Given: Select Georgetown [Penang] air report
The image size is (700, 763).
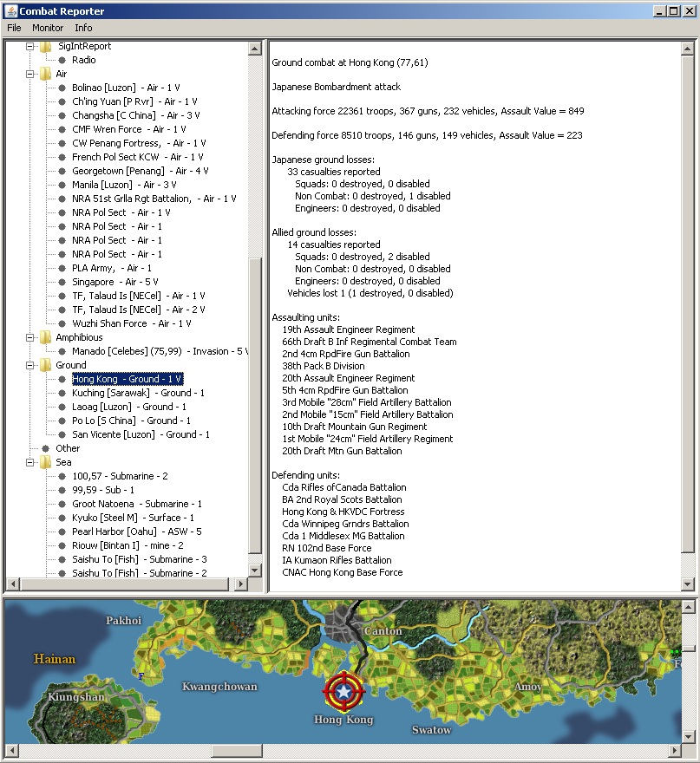Looking at the screenshot, I should pos(141,171).
